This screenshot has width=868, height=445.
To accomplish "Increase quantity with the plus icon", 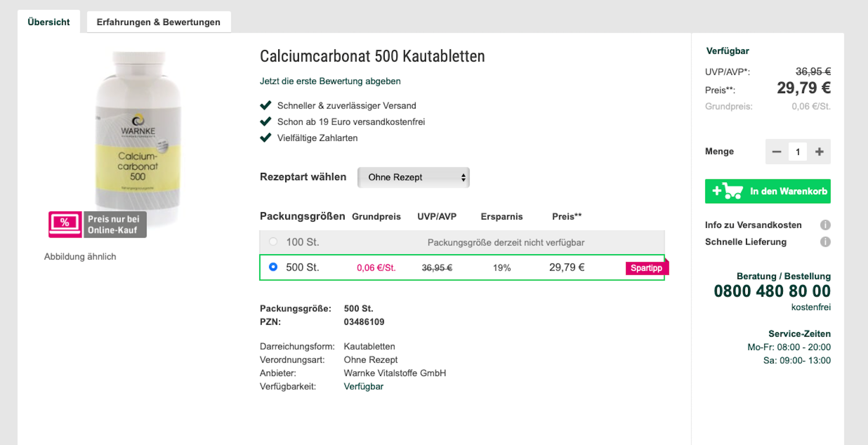I will click(x=819, y=152).
